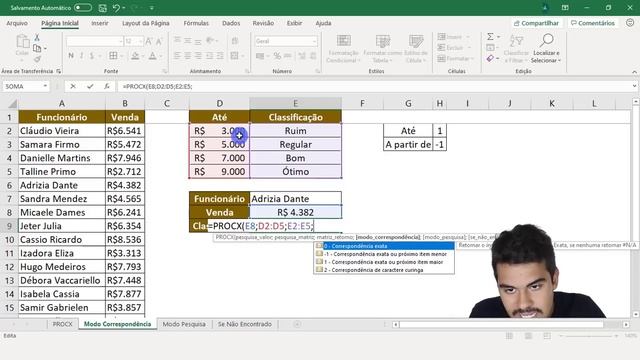Select '2 - Correspondência de caractere curinga'
Image resolution: width=640 pixels, height=360 pixels.
[x=384, y=270]
